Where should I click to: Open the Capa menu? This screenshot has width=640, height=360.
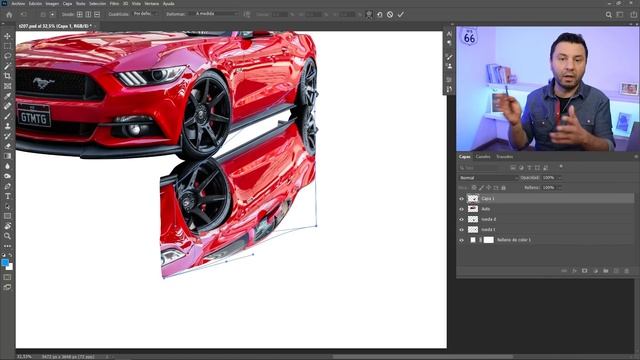67,4
